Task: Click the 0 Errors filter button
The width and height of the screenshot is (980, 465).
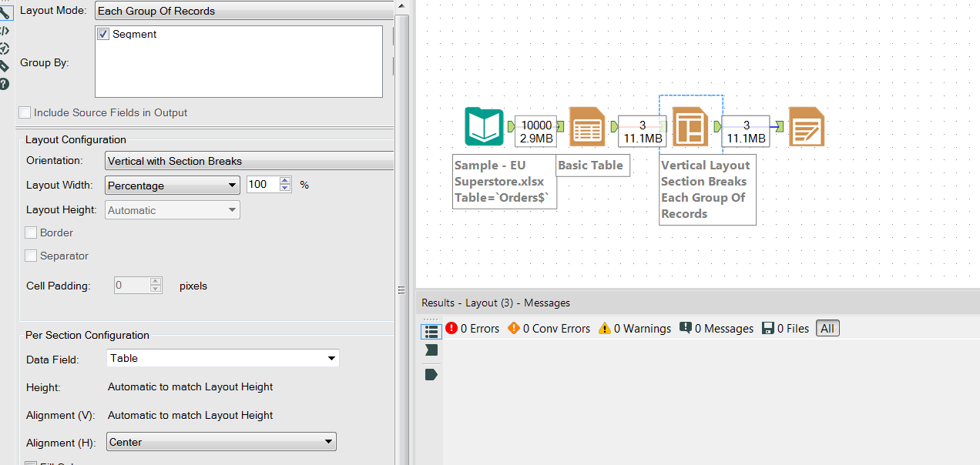Action: coord(473,327)
